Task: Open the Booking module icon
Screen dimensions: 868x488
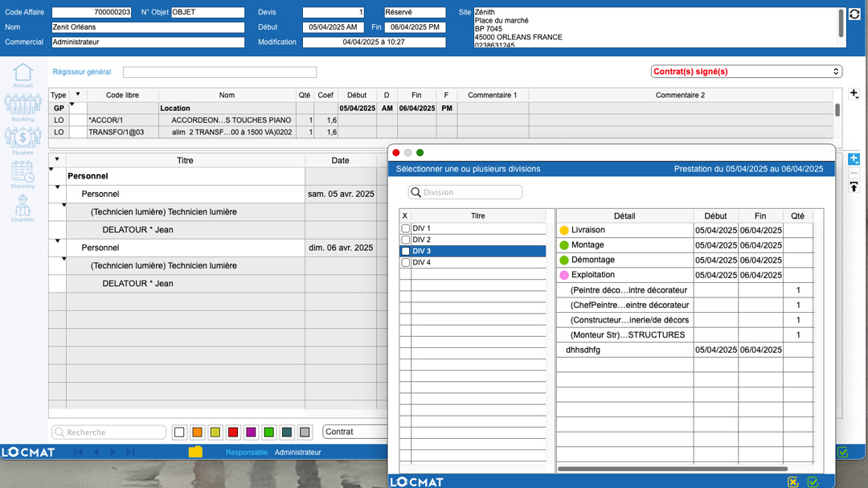Action: (x=23, y=104)
